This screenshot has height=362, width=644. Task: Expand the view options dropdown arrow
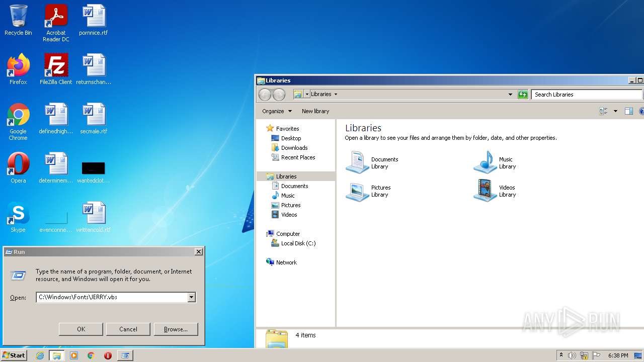coord(615,111)
